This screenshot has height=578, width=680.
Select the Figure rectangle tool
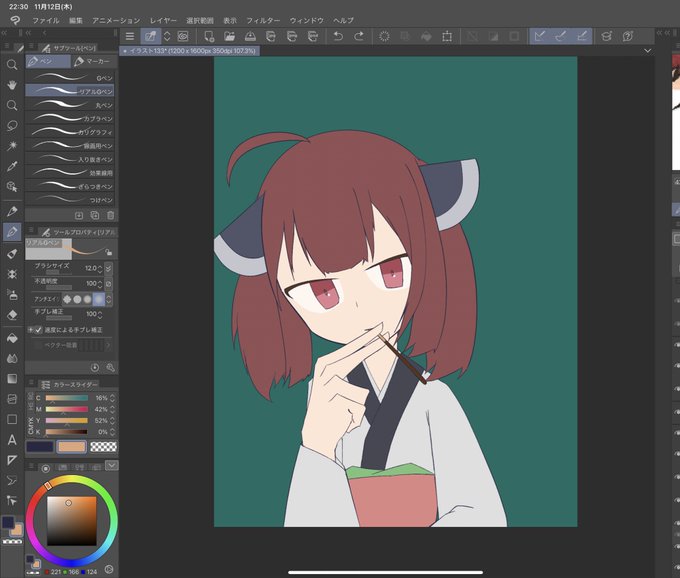12,419
